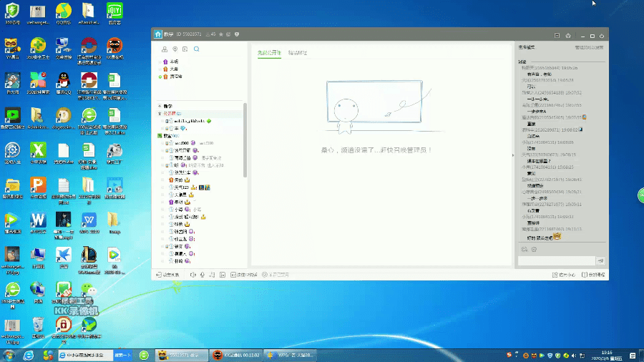Viewport: 644px width, 362px height.
Task: Open the 腾讯QQ penguin desktop icon
Action: click(63, 83)
